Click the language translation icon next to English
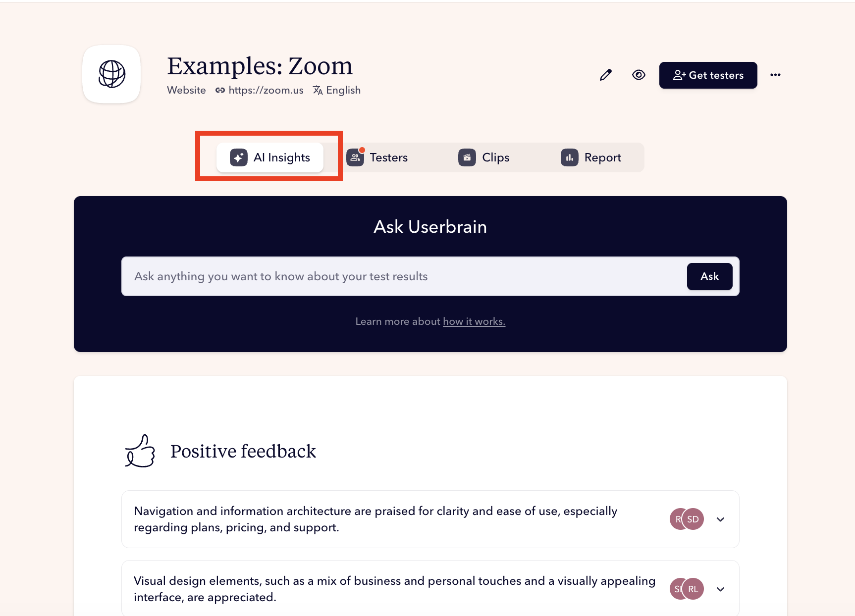Viewport: 855px width, 616px height. point(318,90)
